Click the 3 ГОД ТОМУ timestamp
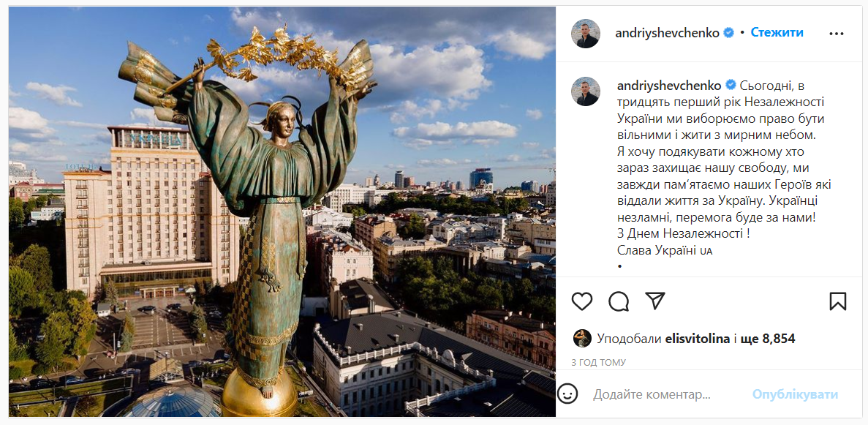 pos(598,362)
